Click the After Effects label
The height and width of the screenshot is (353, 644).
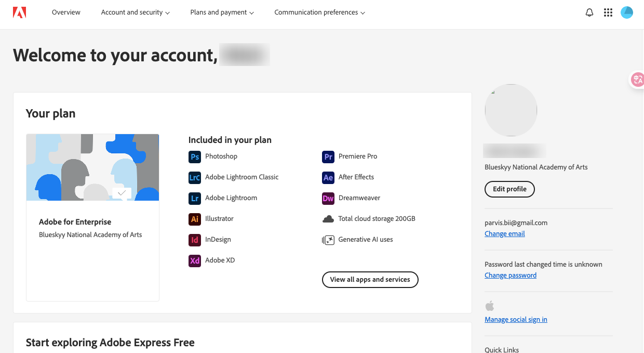pyautogui.click(x=356, y=177)
